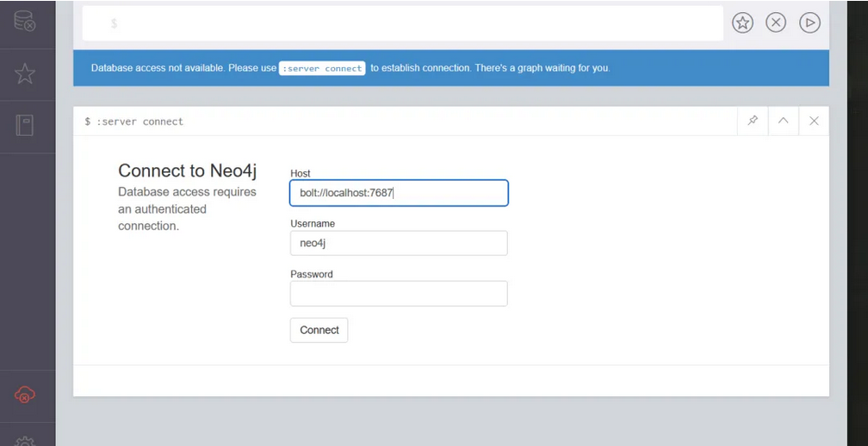The height and width of the screenshot is (446, 868).
Task: Focus the Username input field
Action: [399, 243]
